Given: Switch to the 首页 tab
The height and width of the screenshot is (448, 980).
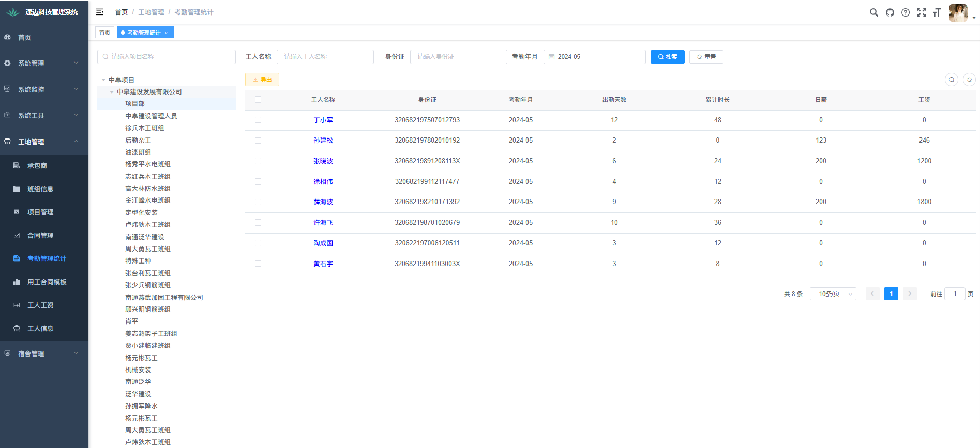Looking at the screenshot, I should pyautogui.click(x=104, y=33).
